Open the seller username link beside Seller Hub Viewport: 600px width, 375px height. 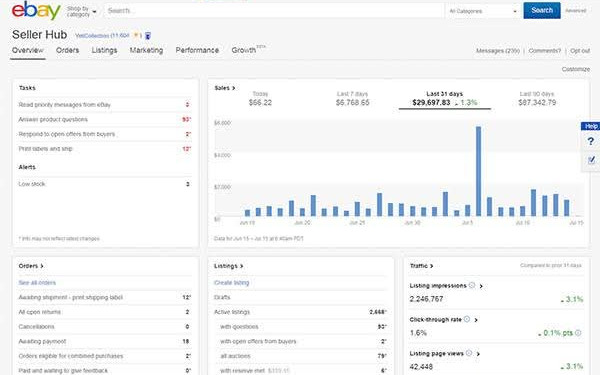[x=102, y=36]
